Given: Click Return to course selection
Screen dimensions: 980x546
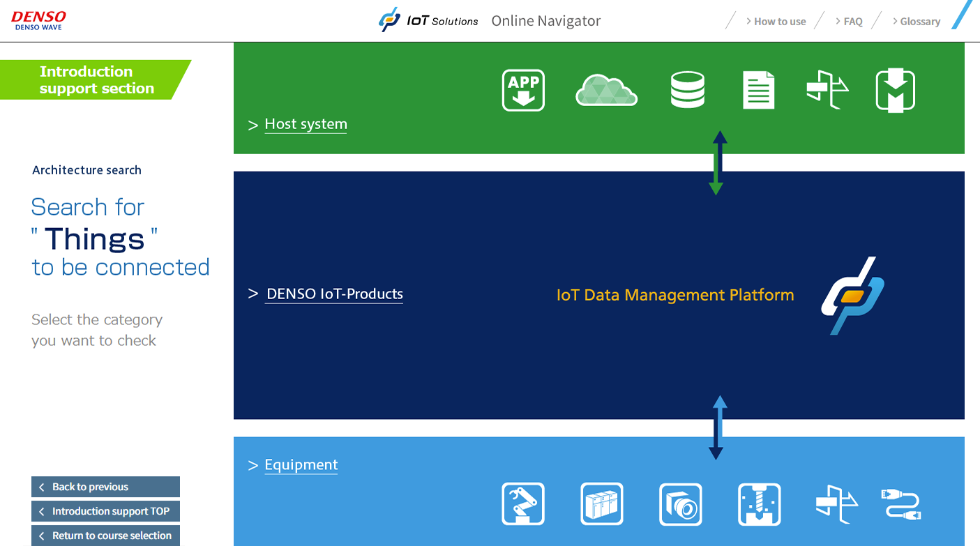Looking at the screenshot, I should [105, 536].
